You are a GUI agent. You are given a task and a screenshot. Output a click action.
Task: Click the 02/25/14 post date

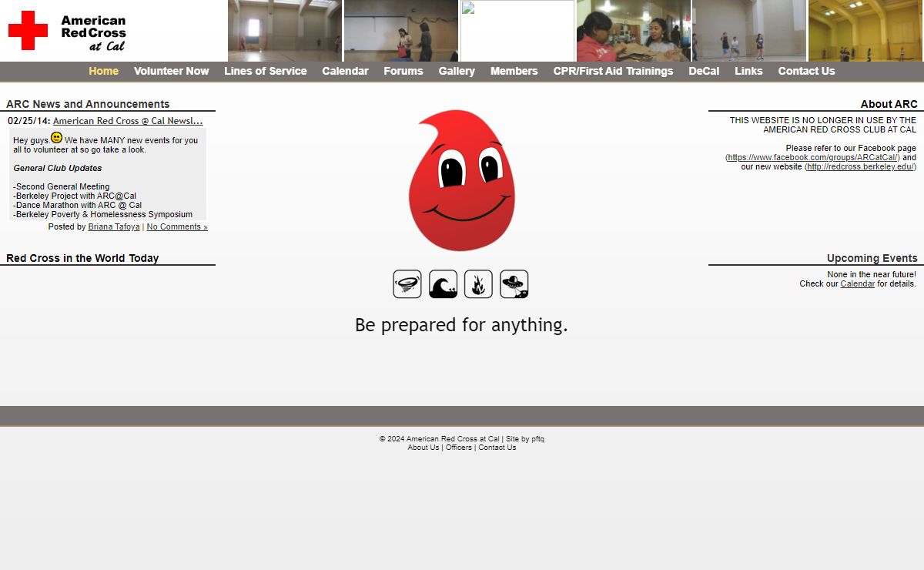28,121
